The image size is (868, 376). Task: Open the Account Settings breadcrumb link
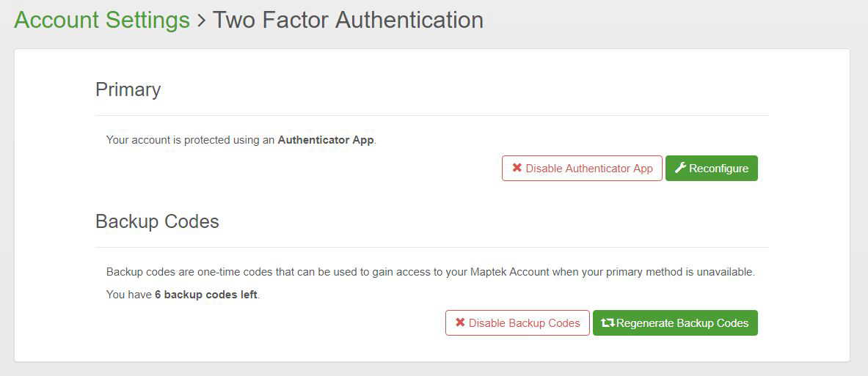pyautogui.click(x=102, y=20)
